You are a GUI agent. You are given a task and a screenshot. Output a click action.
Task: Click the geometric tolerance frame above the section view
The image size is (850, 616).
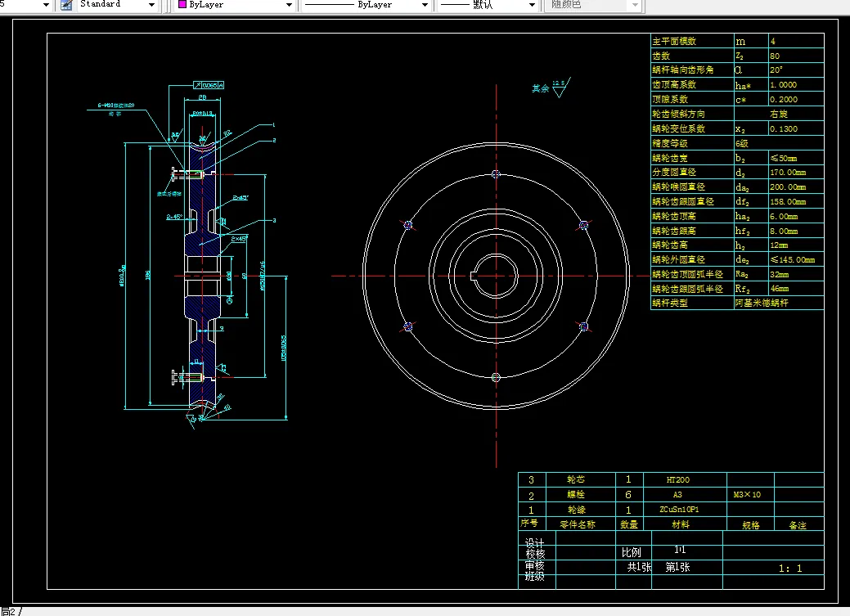208,84
